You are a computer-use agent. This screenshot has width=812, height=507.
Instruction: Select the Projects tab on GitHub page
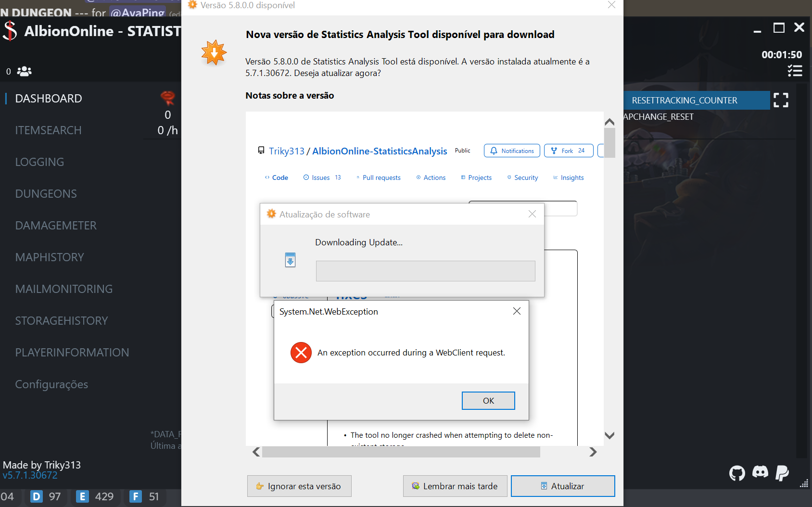pos(476,177)
